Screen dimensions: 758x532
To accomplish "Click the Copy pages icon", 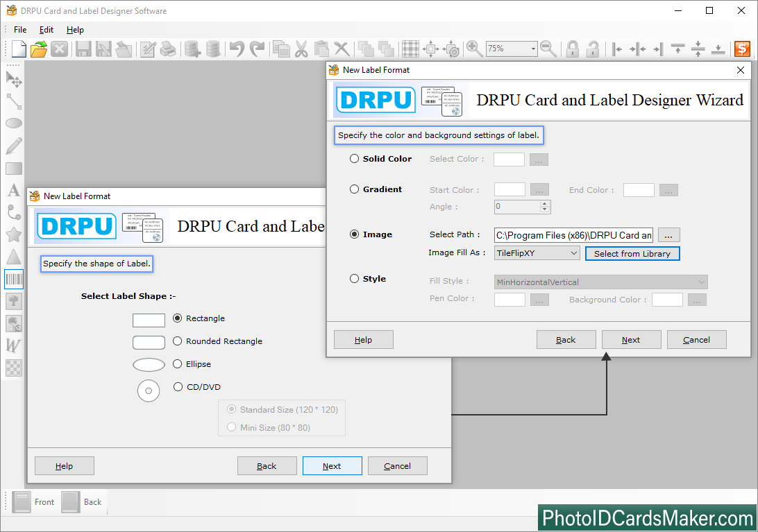I will coord(281,49).
